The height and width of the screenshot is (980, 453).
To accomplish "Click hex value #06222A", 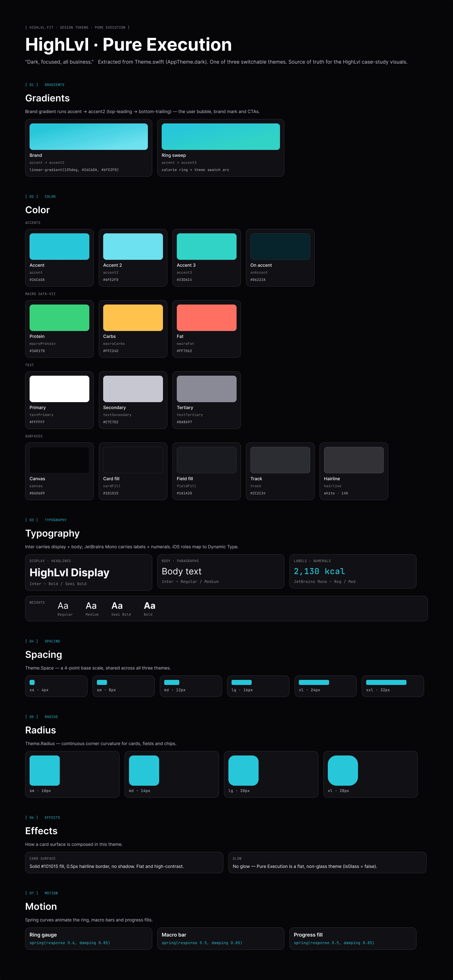I will 258,280.
